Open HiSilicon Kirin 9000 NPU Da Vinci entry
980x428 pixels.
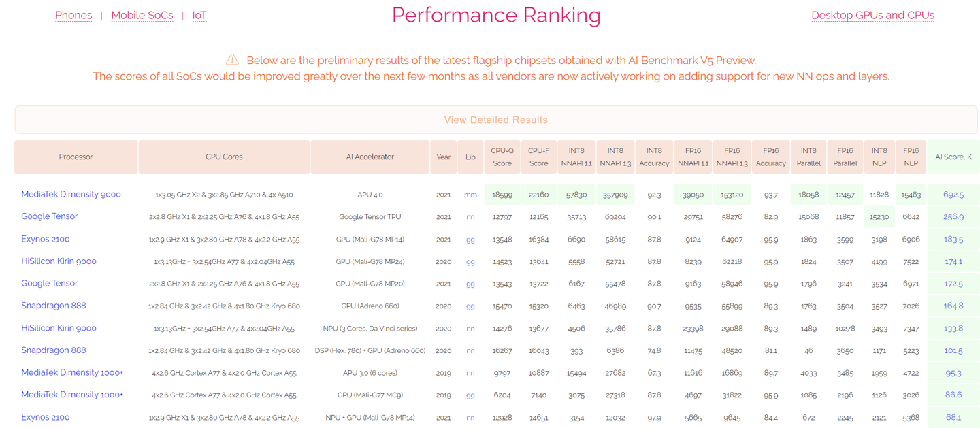(x=59, y=328)
